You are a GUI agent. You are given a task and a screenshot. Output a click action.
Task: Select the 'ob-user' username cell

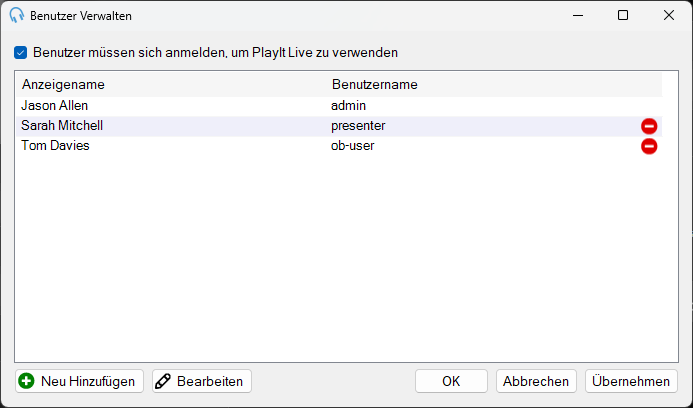tap(352, 146)
